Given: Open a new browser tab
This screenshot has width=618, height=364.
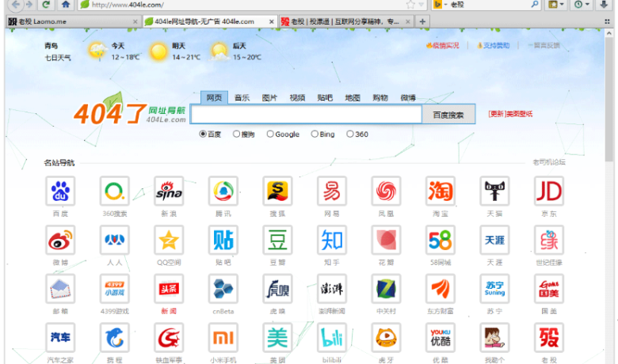Looking at the screenshot, I should (422, 21).
